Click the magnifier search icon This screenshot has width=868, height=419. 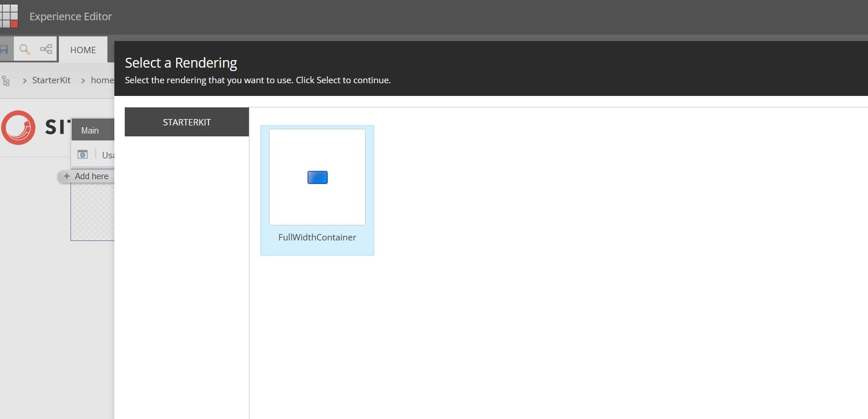pyautogui.click(x=25, y=50)
